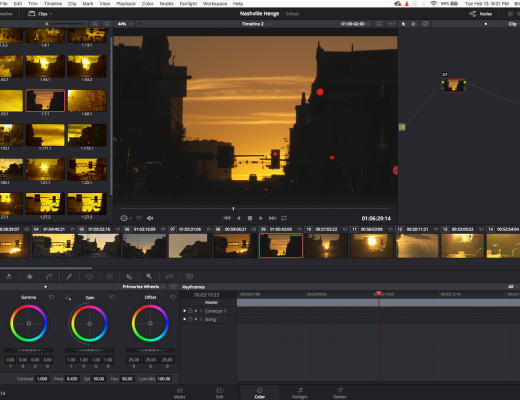Pick white point crosshair next to Gain
This screenshot has height=400, width=520.
tap(68, 297)
